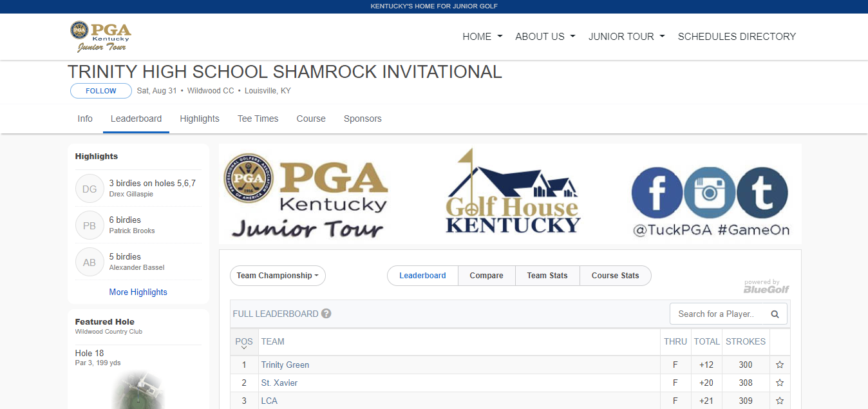Click the search magnifier icon

click(775, 314)
